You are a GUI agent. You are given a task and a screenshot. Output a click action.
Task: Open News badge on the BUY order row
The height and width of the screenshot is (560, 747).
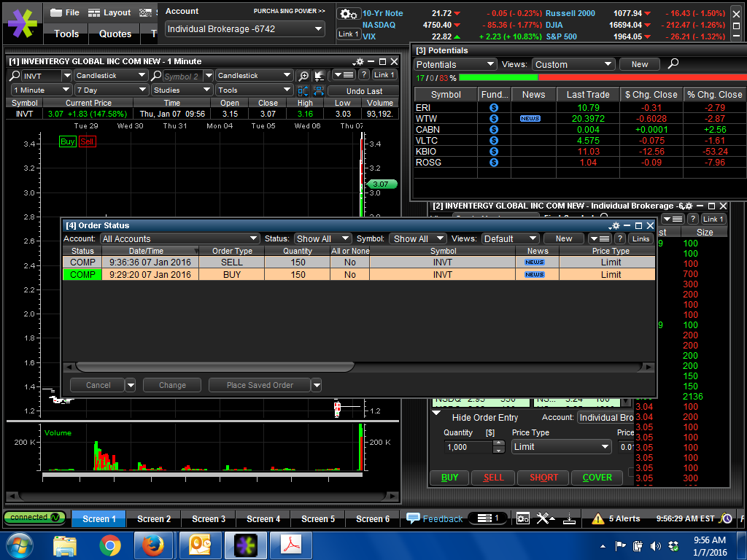(535, 275)
